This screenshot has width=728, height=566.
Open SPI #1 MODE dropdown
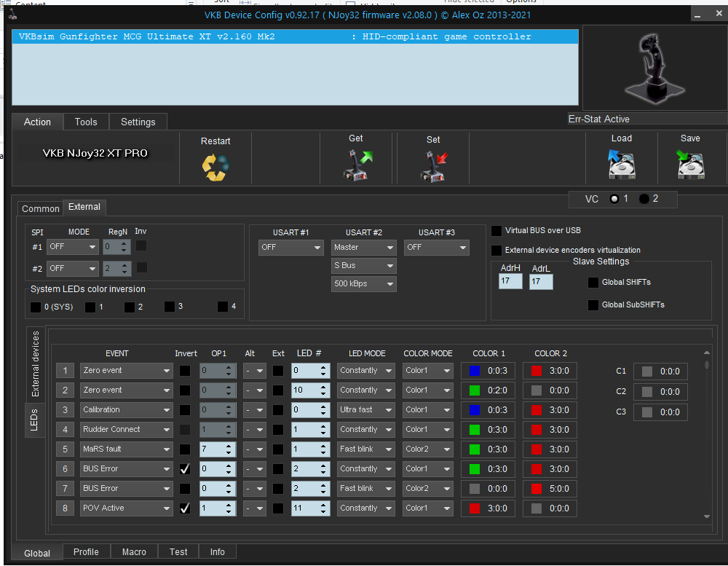72,247
